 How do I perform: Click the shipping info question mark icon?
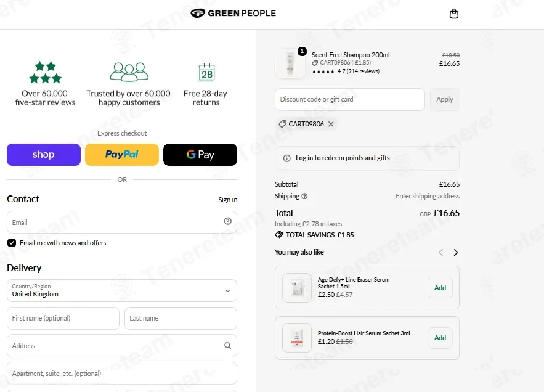(x=304, y=196)
